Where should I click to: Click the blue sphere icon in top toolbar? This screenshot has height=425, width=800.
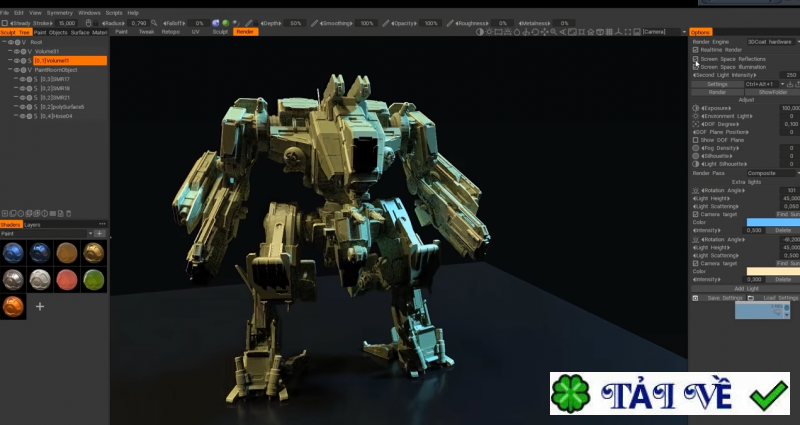215,23
